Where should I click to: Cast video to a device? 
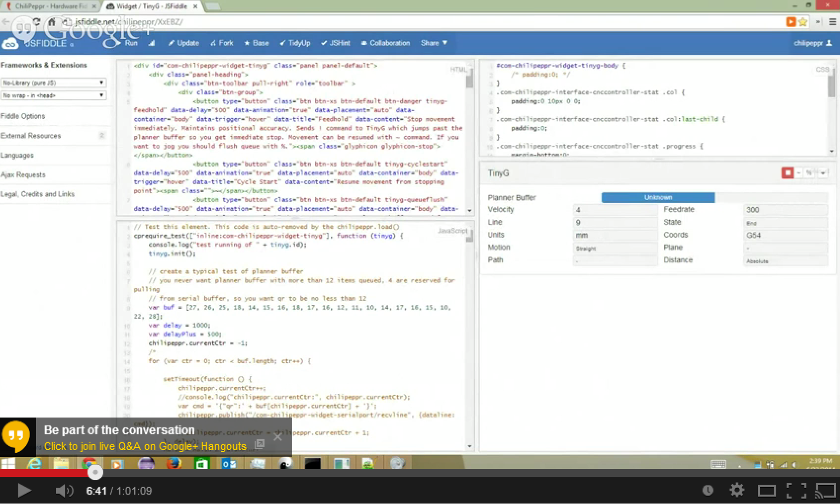click(x=825, y=491)
